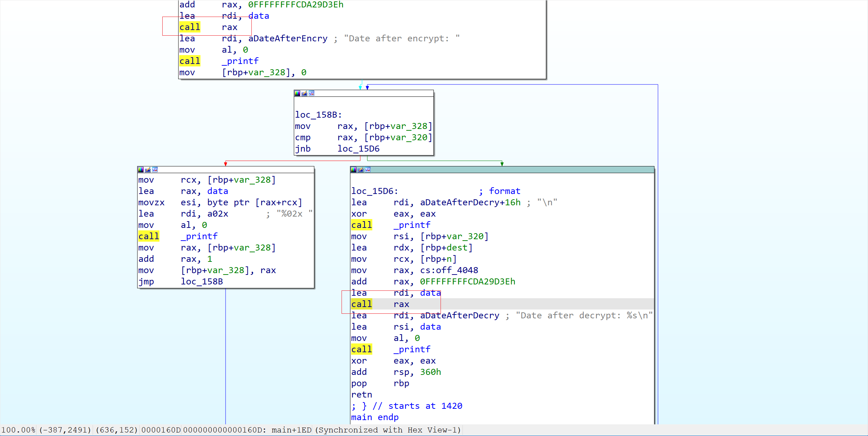Click 'mov rcx, [rbp+n]' line
This screenshot has width=868, height=436.
(x=404, y=259)
